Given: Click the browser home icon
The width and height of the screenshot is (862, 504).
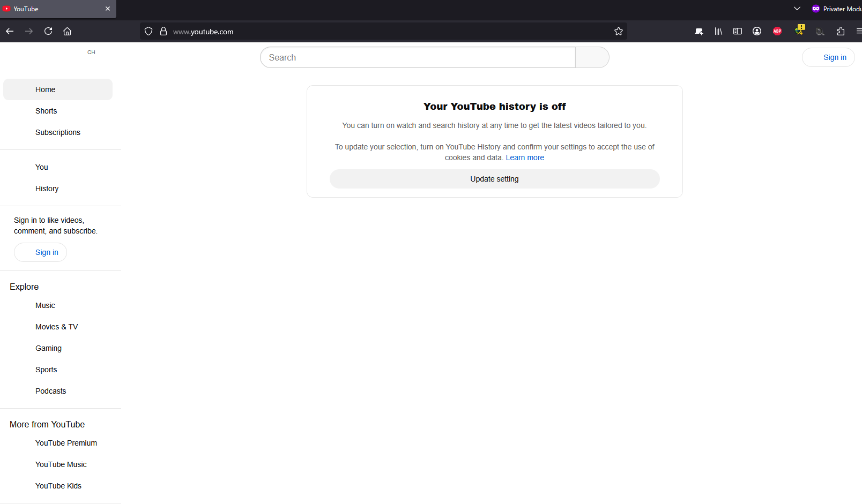Looking at the screenshot, I should (x=68, y=31).
